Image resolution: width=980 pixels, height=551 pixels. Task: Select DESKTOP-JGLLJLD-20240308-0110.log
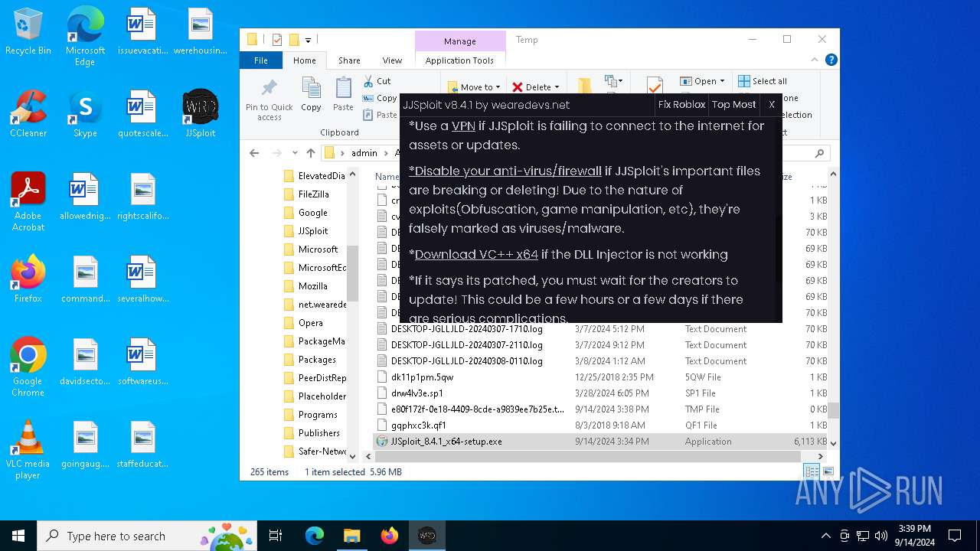[x=600, y=361]
